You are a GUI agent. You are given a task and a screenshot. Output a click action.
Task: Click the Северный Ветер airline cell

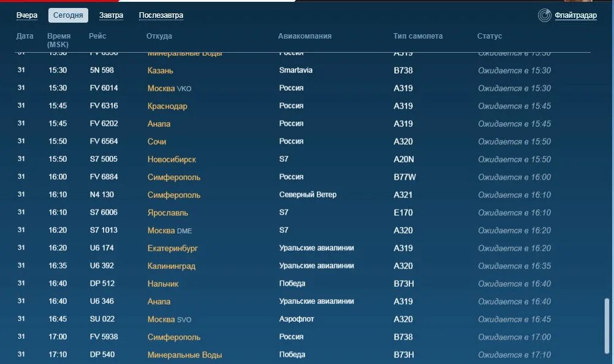[x=308, y=194]
